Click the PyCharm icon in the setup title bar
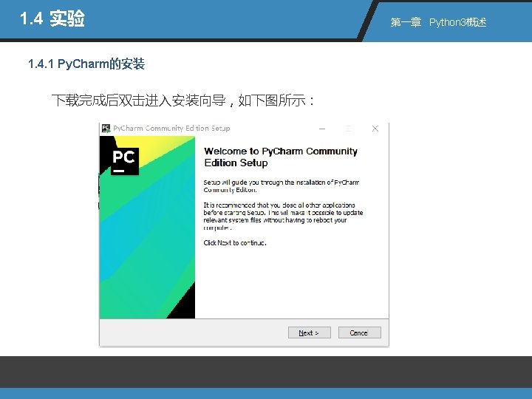Viewport: 532px width, 399px height. coord(106,129)
